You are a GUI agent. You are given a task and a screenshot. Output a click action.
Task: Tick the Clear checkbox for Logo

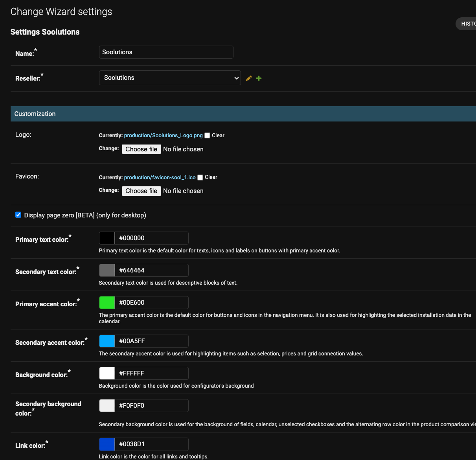pos(207,136)
